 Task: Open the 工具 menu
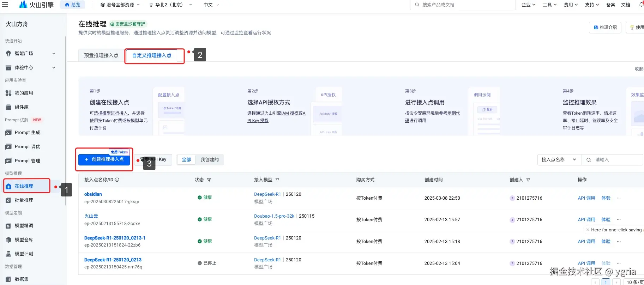[x=549, y=5]
